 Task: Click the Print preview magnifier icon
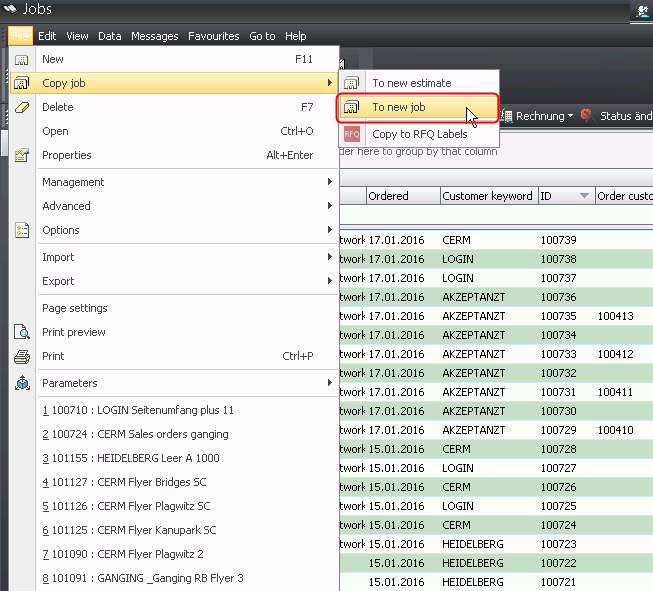(21, 333)
